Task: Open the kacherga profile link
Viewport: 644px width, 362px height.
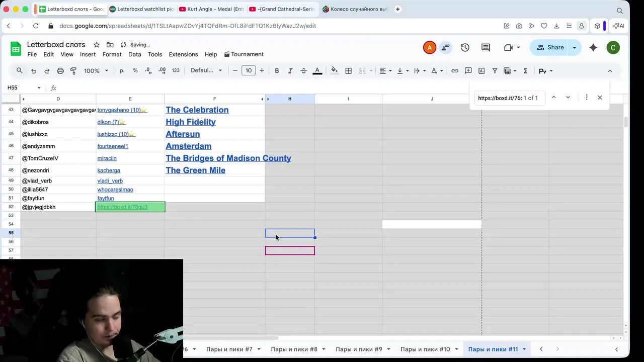Action: [x=109, y=170]
